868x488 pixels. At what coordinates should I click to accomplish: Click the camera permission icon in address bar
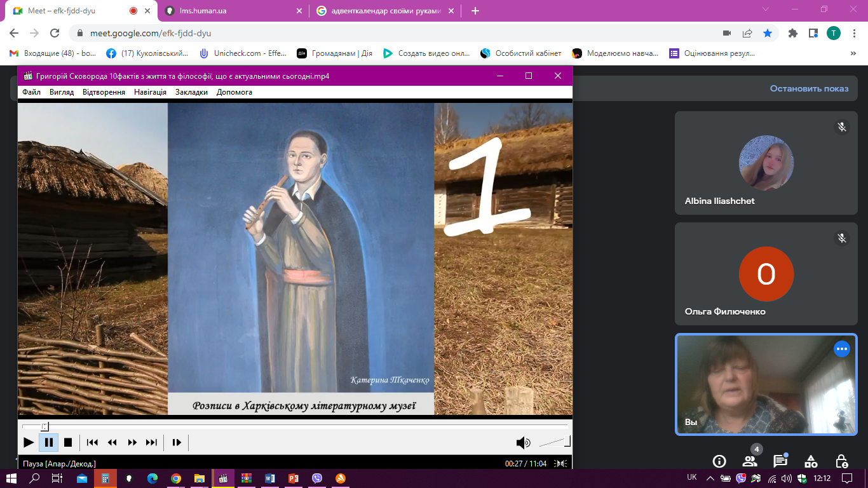pyautogui.click(x=727, y=33)
